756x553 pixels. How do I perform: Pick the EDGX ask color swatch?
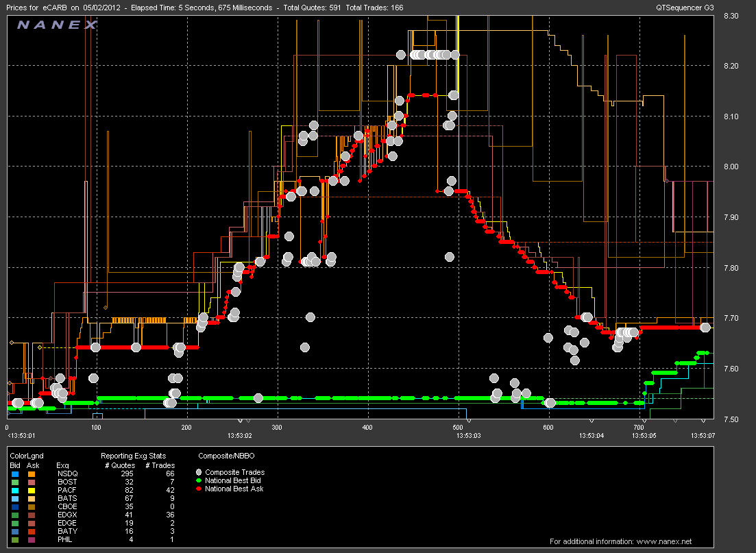[32, 515]
